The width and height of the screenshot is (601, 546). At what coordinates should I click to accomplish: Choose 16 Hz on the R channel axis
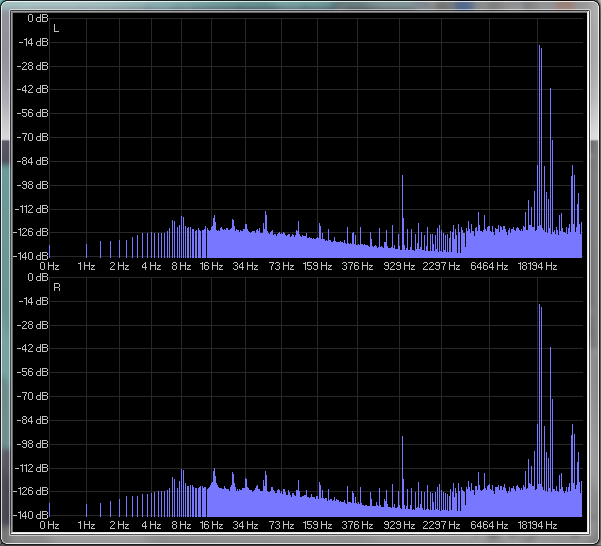point(211,525)
